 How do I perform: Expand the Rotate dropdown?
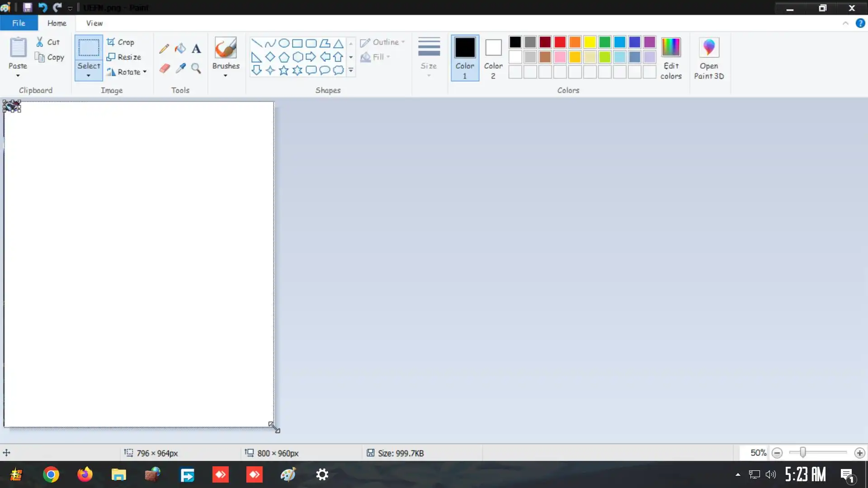[145, 72]
